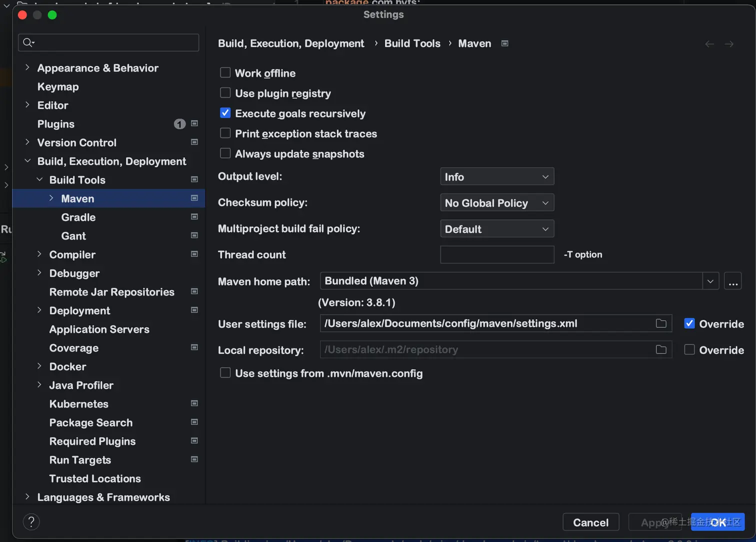756x542 pixels.
Task: Open Maven home path dropdown arrow
Action: click(x=710, y=281)
